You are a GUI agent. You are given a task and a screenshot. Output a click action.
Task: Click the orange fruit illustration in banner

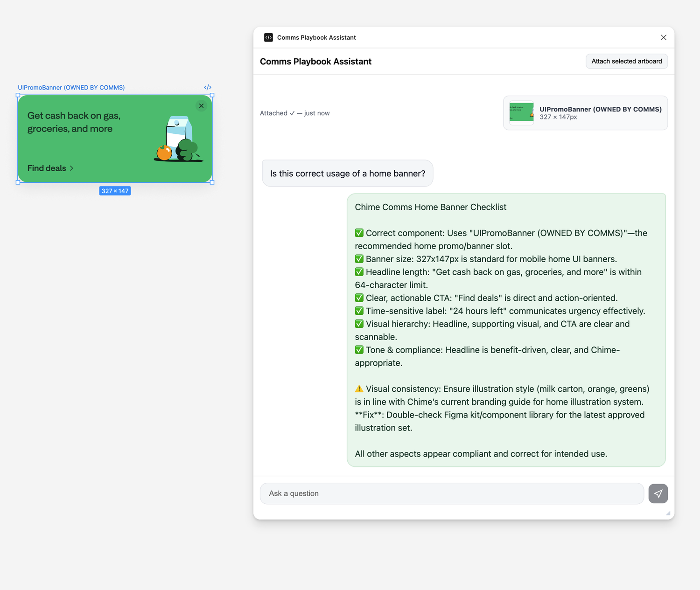tap(164, 153)
